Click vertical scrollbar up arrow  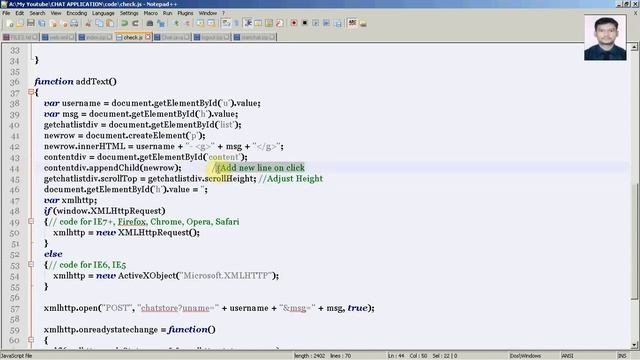tap(634, 47)
